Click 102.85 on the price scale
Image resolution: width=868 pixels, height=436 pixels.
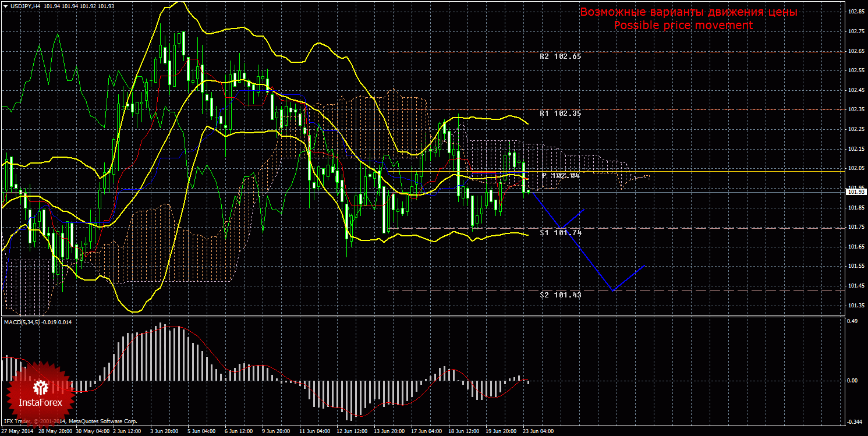tap(856, 12)
